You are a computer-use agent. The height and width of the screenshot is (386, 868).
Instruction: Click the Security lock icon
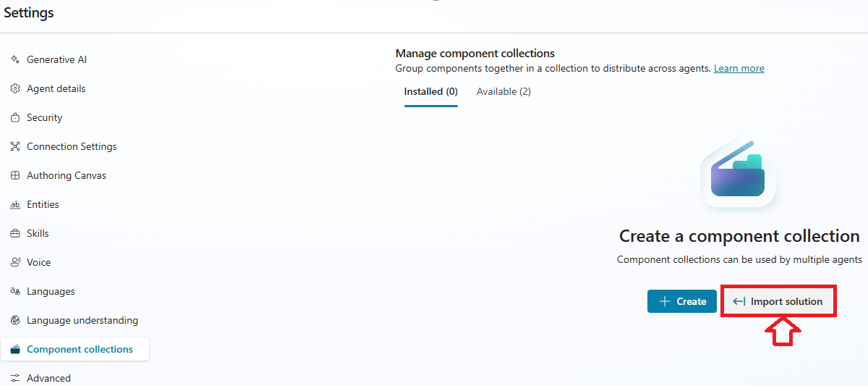[14, 117]
